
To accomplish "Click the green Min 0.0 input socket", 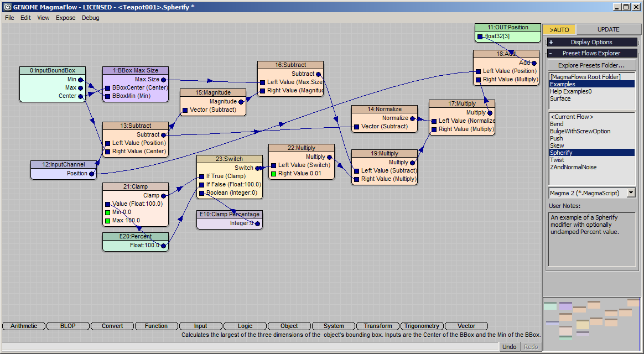I will [x=107, y=212].
